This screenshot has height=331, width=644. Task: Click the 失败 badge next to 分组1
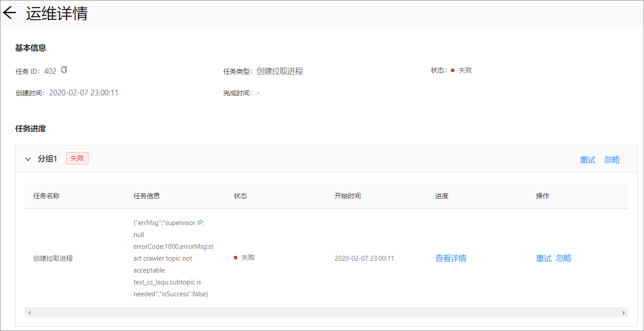(77, 158)
